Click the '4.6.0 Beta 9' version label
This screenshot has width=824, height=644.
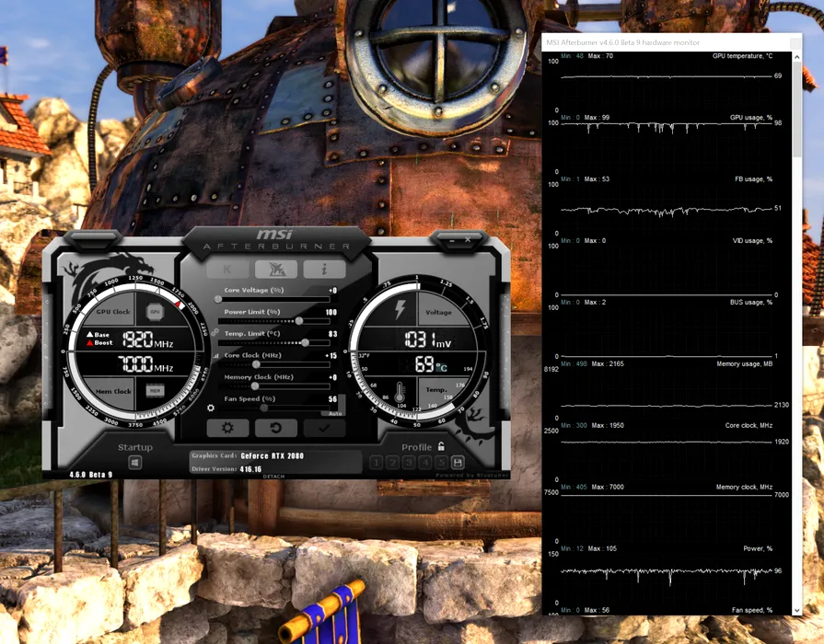click(x=91, y=475)
